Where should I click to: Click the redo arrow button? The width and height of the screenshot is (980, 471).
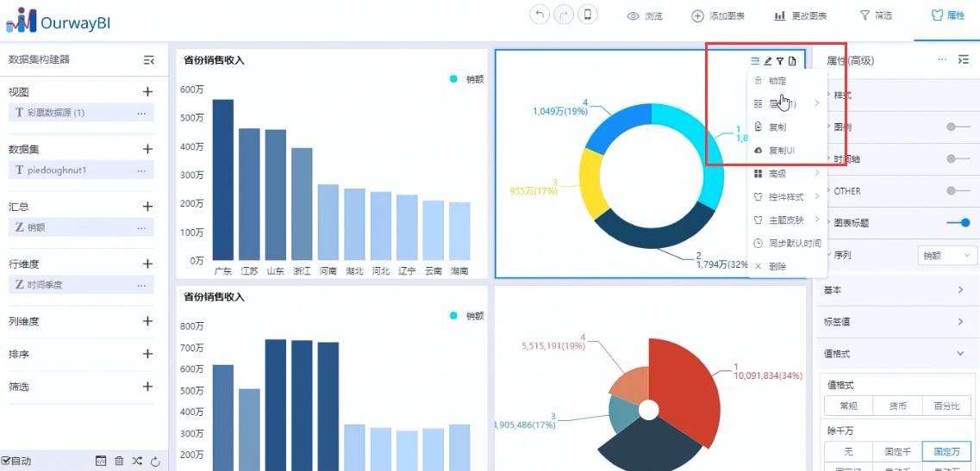tap(563, 15)
